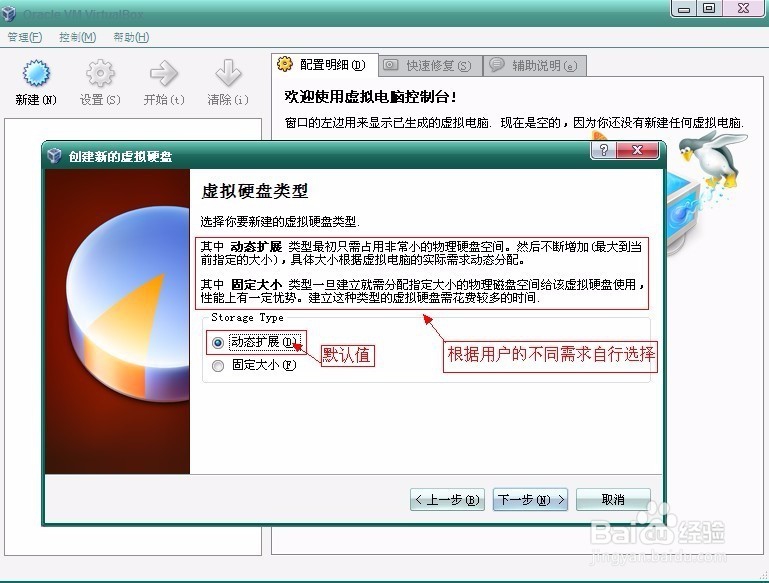Close the VirtualBox main window
The width and height of the screenshot is (769, 583).
[743, 8]
